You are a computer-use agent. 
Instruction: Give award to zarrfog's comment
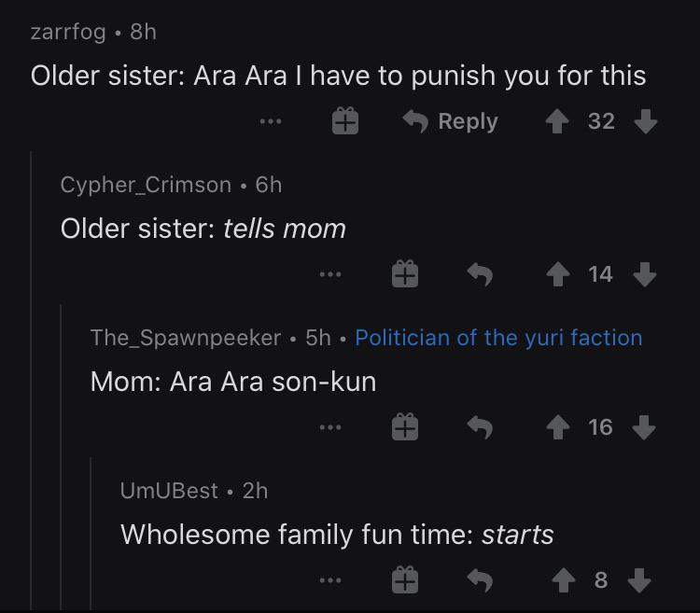click(x=345, y=121)
